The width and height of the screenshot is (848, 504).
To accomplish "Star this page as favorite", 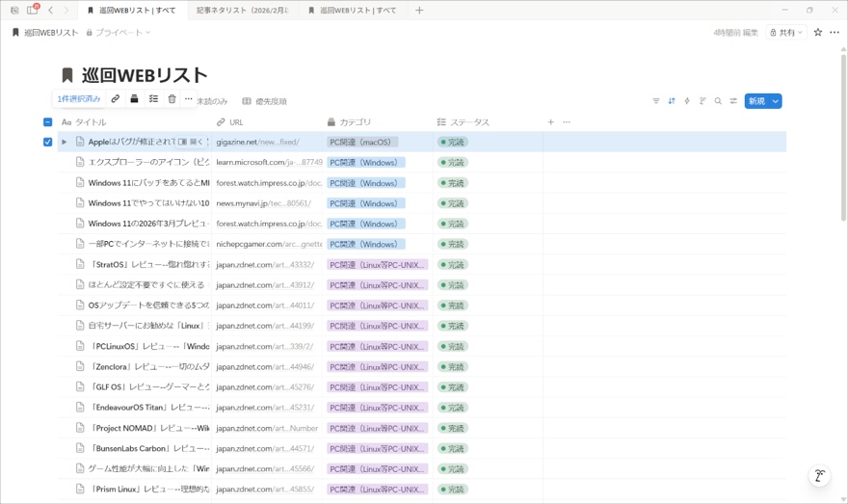I will [818, 33].
